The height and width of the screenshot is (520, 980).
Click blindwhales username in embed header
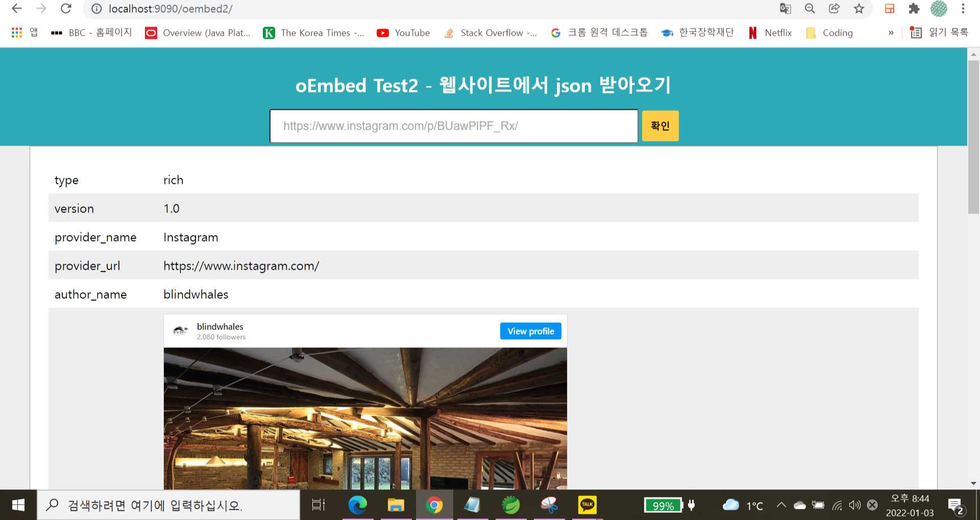[x=220, y=326]
